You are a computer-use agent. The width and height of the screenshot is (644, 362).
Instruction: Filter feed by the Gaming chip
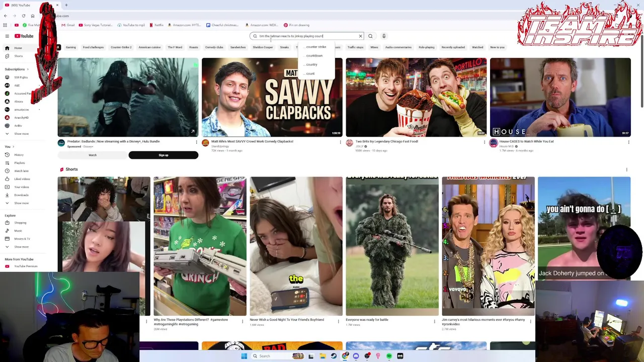70,47
